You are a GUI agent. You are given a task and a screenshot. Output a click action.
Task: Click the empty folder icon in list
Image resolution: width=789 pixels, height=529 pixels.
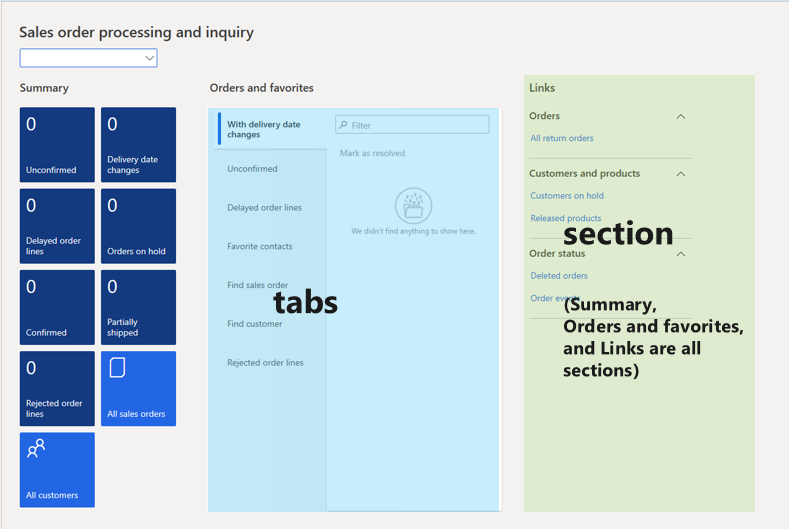point(414,206)
